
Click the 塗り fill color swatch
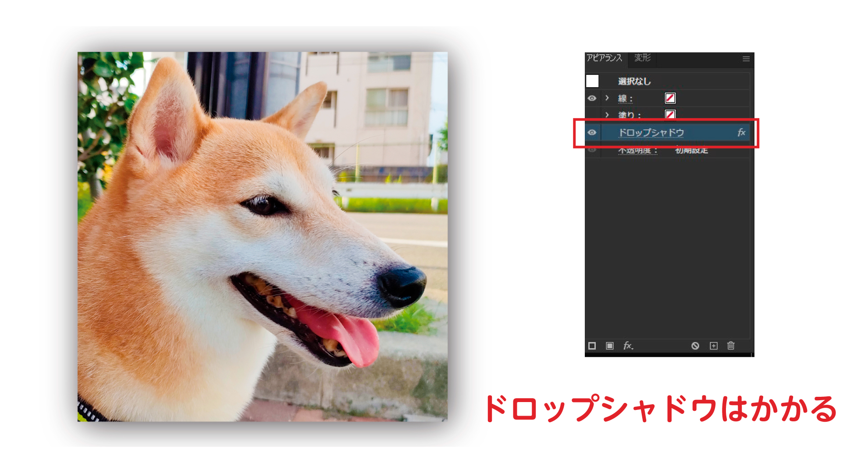pyautogui.click(x=670, y=114)
